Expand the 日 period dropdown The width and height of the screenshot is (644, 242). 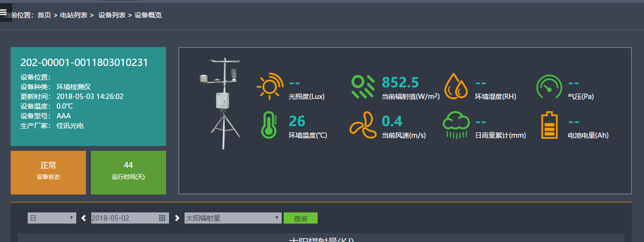[52, 218]
